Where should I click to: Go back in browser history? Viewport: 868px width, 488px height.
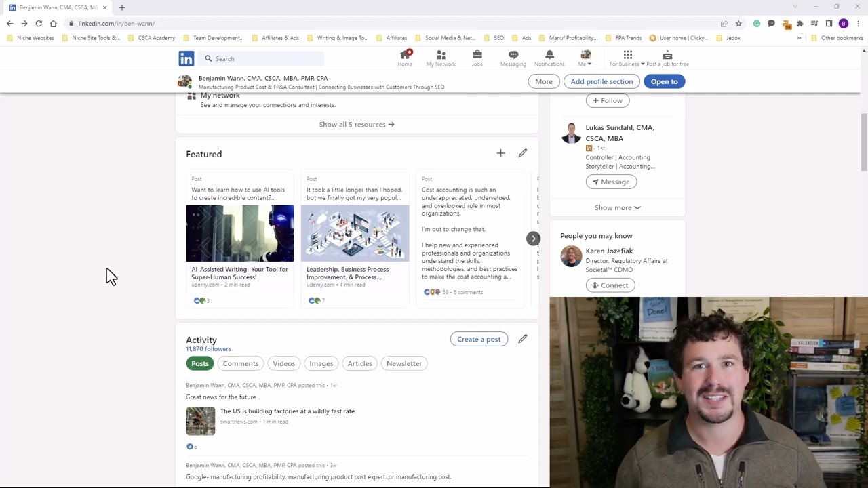[x=10, y=24]
